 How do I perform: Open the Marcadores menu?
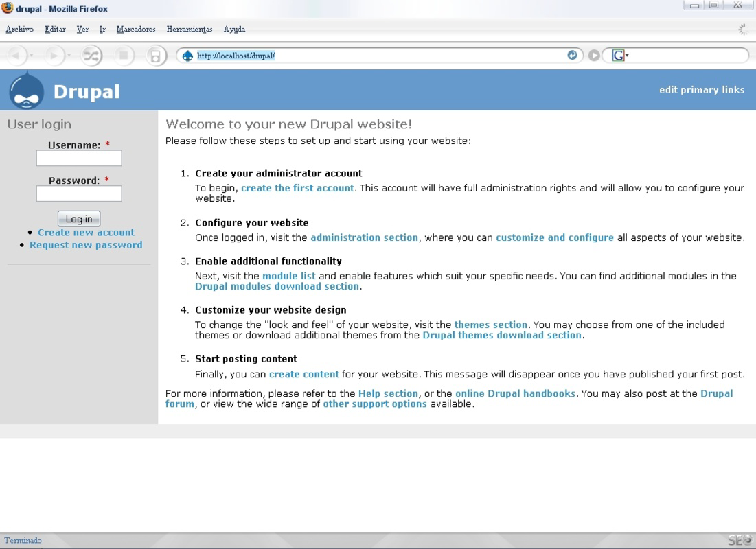[136, 30]
